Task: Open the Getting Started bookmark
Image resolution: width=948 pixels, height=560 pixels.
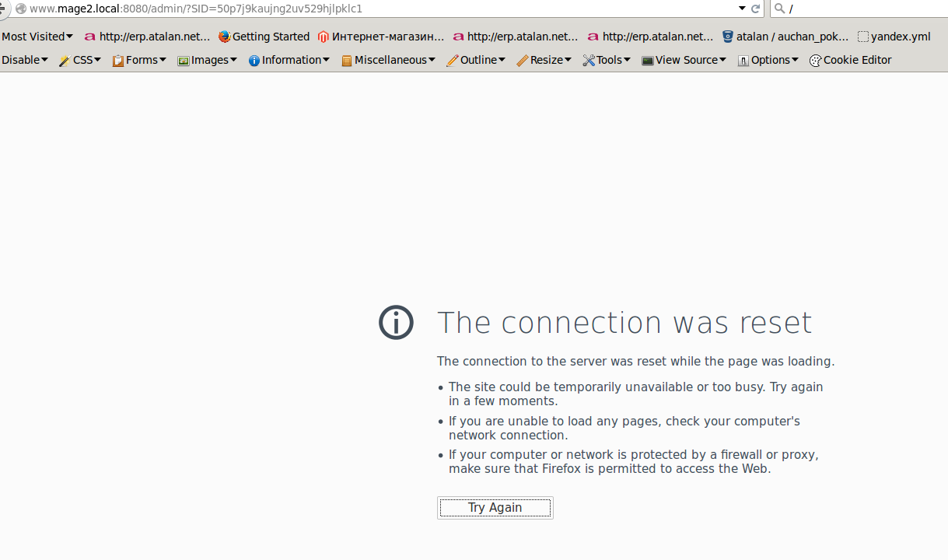Action: (264, 37)
